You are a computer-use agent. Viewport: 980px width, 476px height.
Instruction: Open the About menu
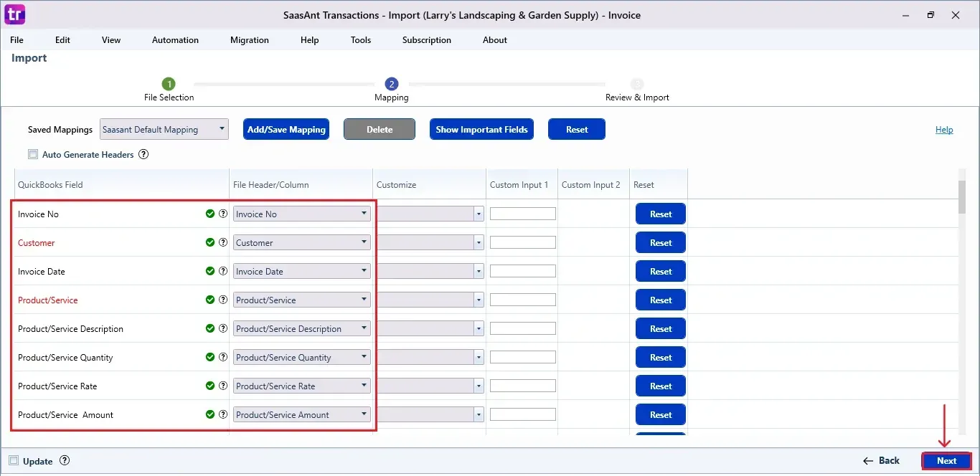coord(495,40)
